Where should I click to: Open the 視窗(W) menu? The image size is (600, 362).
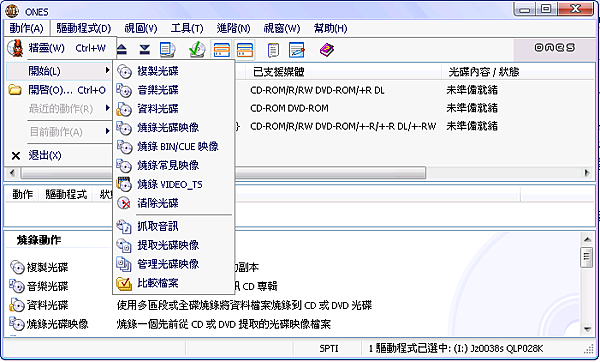click(x=282, y=28)
